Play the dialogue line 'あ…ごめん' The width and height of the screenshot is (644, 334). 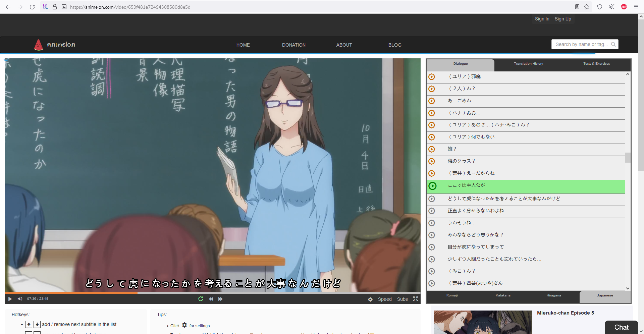(432, 101)
